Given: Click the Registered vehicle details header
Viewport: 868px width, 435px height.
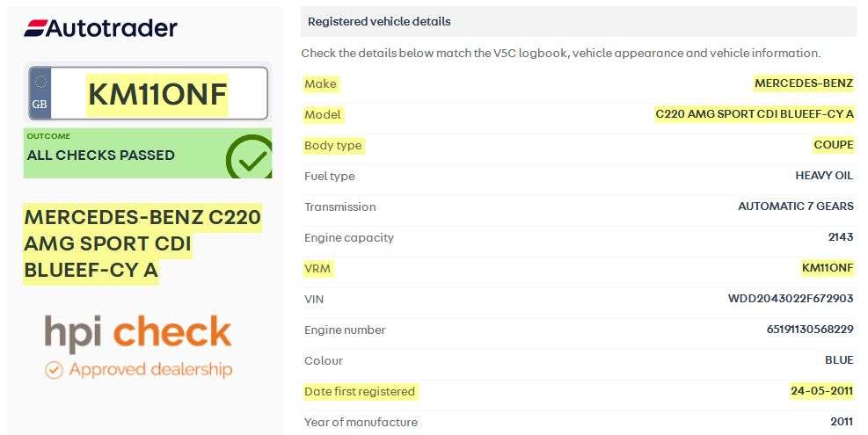Looking at the screenshot, I should pyautogui.click(x=379, y=21).
